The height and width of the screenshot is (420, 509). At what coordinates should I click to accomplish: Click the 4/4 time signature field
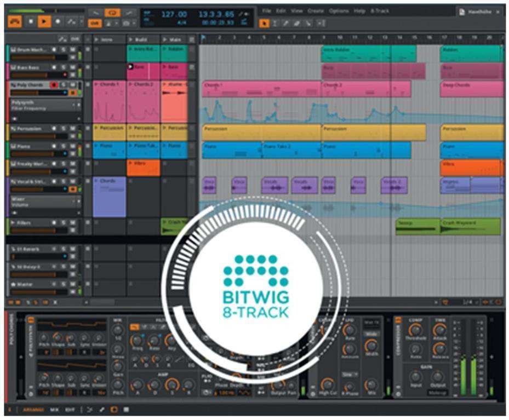pos(181,23)
